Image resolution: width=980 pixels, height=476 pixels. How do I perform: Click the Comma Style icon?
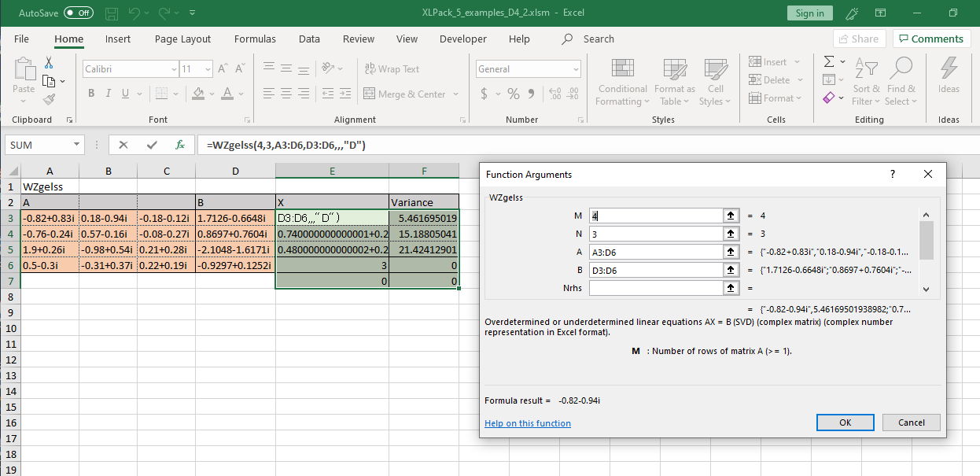tap(532, 94)
